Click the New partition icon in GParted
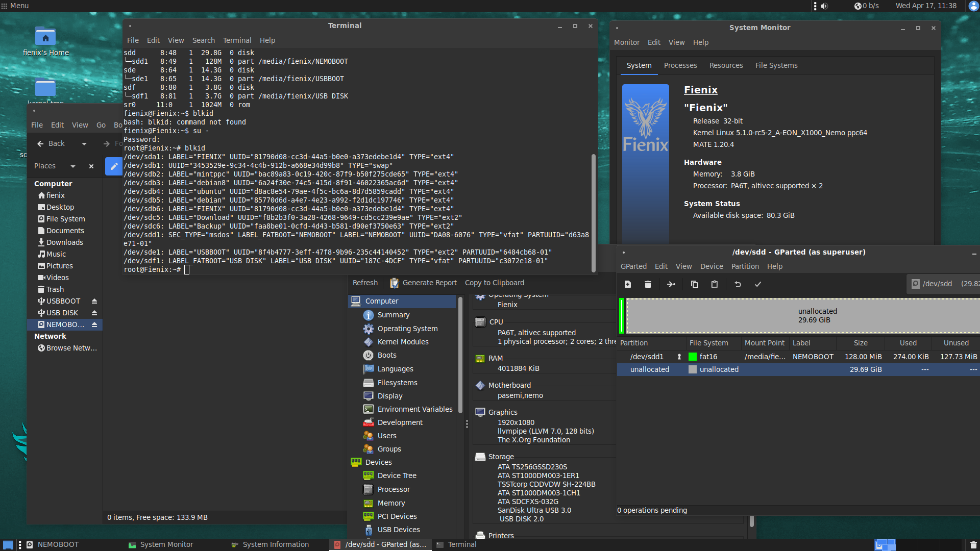This screenshot has height=551, width=980. pyautogui.click(x=628, y=284)
